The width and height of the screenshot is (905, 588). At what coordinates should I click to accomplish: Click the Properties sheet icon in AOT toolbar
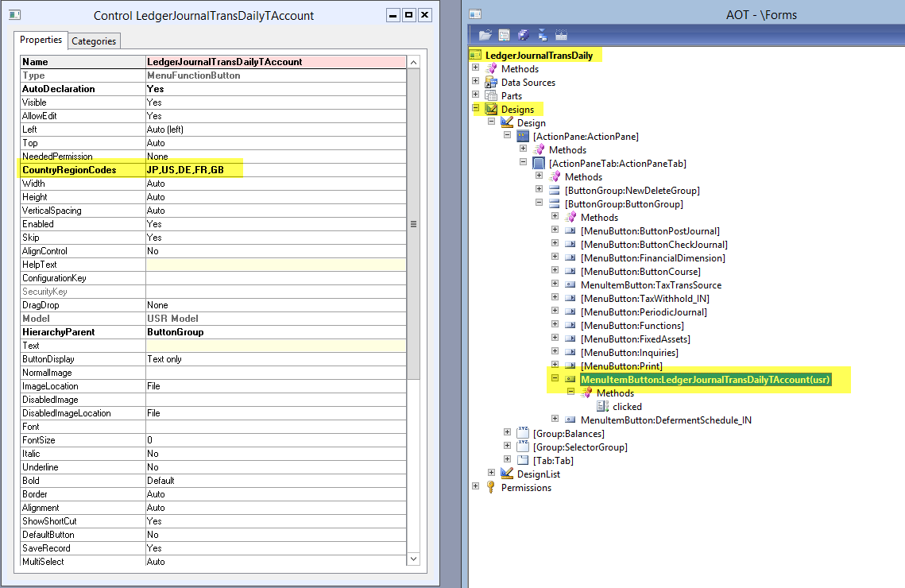coord(504,35)
